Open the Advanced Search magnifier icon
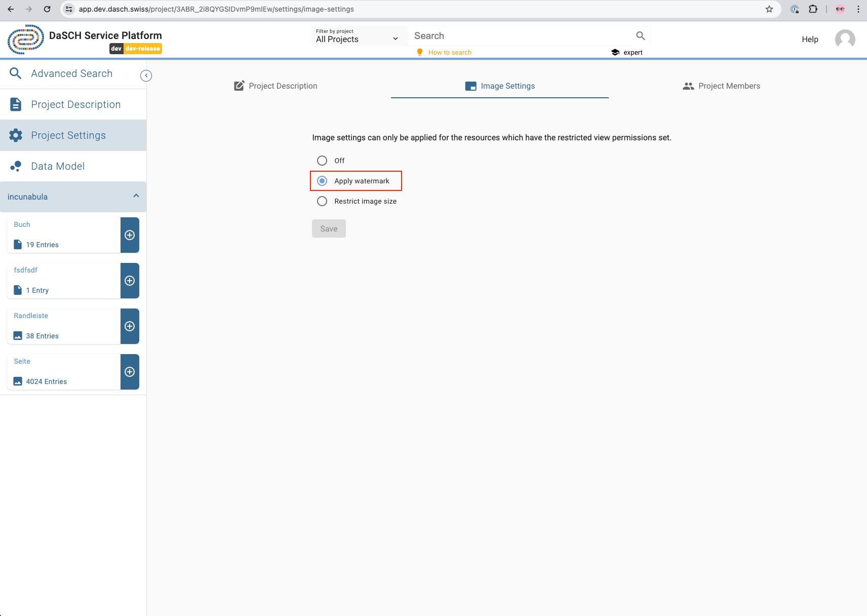The width and height of the screenshot is (867, 616). [x=15, y=73]
